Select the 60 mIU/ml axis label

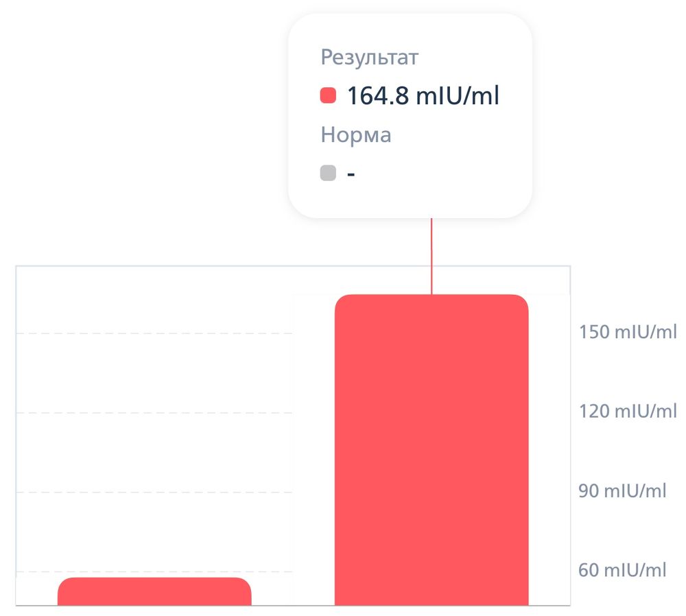[x=622, y=570]
